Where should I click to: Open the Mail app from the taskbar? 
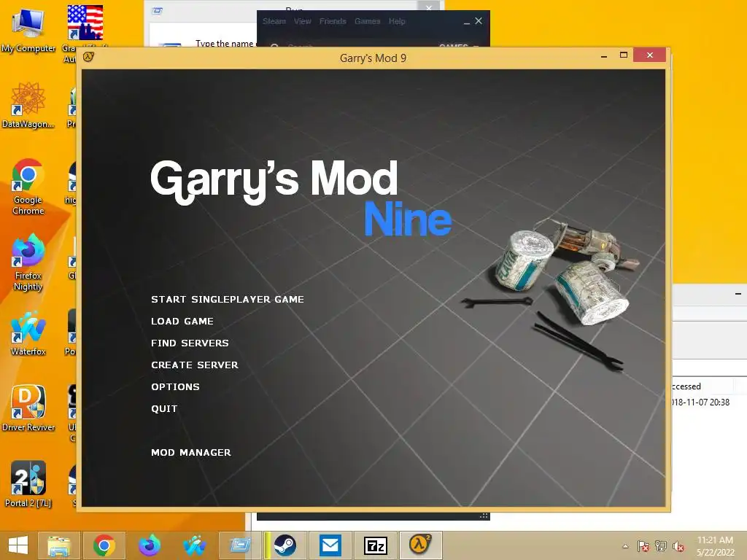click(x=330, y=545)
